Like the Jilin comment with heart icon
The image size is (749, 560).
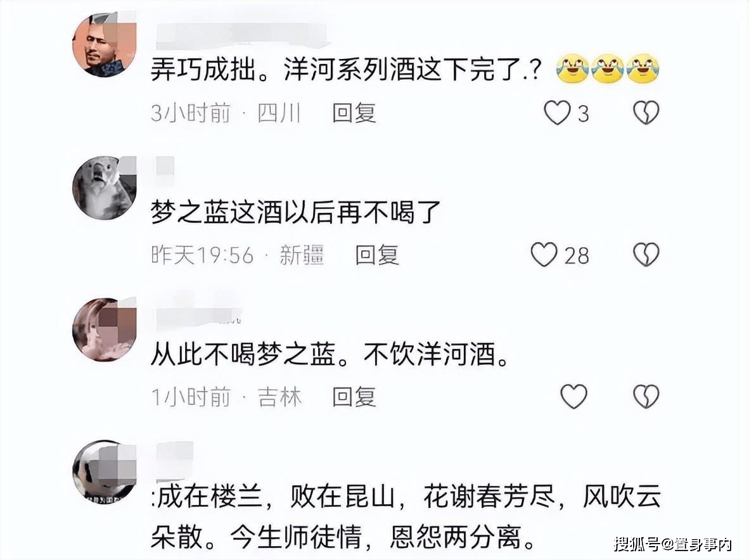point(573,397)
